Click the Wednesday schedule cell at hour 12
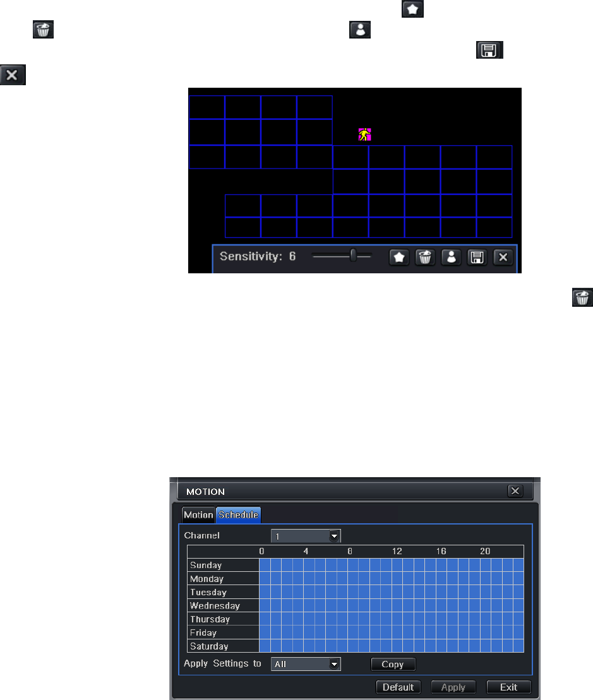The width and height of the screenshot is (593, 700). click(x=397, y=605)
